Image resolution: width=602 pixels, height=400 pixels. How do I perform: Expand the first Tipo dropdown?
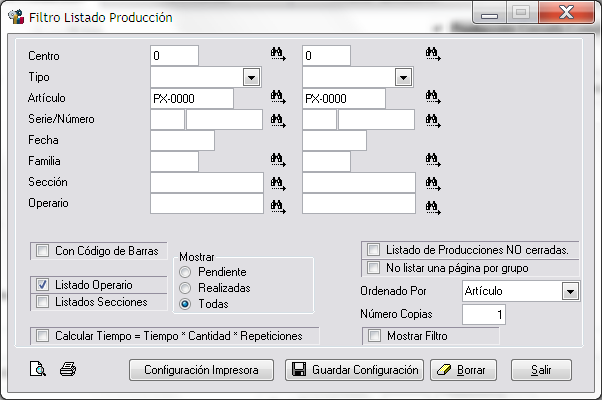[251, 77]
